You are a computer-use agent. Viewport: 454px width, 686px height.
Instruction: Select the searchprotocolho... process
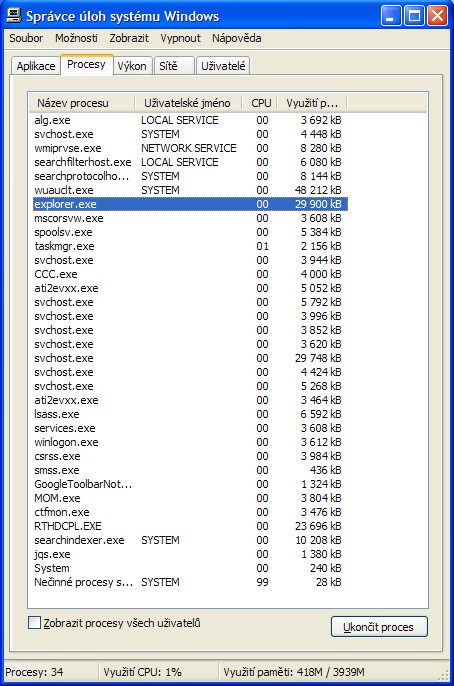(x=190, y=176)
